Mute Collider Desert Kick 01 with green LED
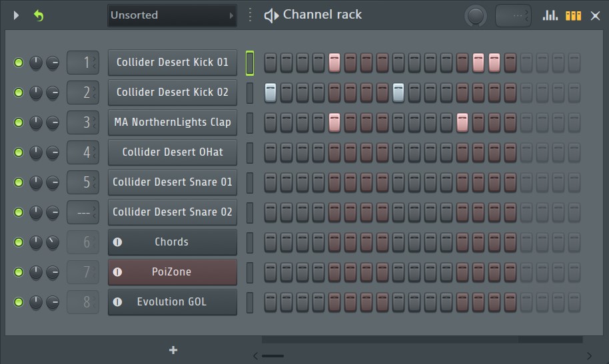Image resolution: width=609 pixels, height=364 pixels. pyautogui.click(x=19, y=63)
